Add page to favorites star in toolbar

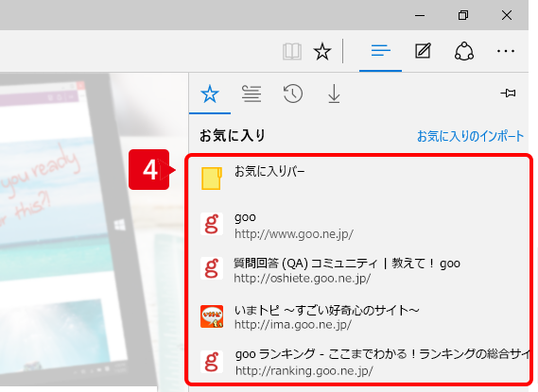[322, 52]
